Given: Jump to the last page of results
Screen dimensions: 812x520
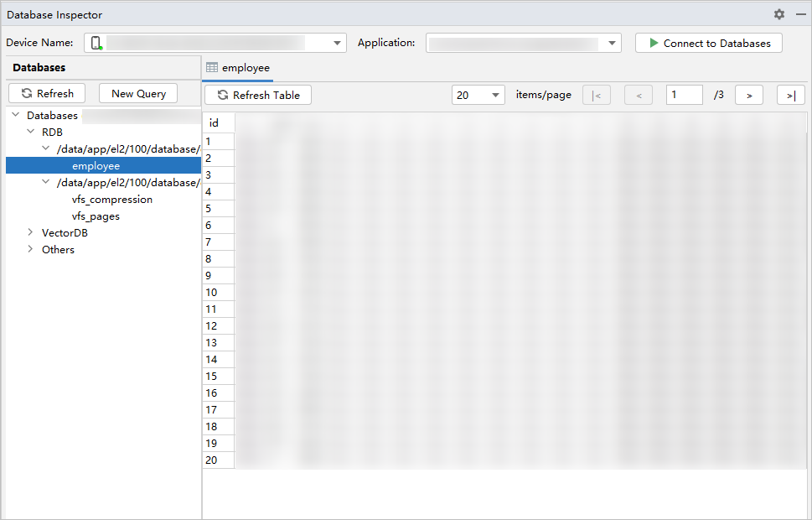Looking at the screenshot, I should (x=790, y=95).
